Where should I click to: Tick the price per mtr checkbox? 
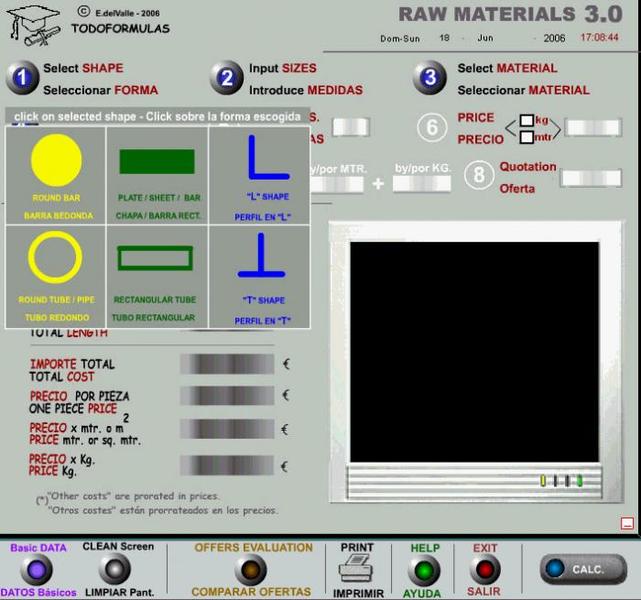tap(527, 137)
